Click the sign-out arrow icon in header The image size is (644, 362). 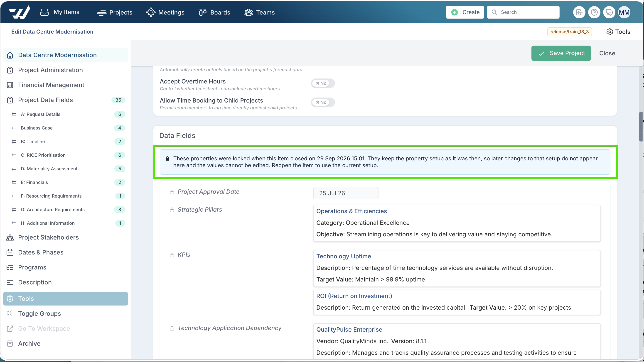pos(579,12)
